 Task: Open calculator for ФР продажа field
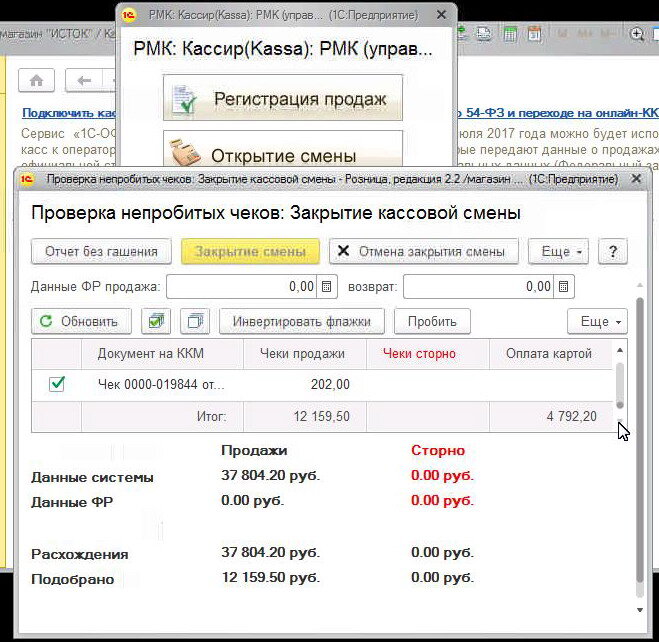327,287
